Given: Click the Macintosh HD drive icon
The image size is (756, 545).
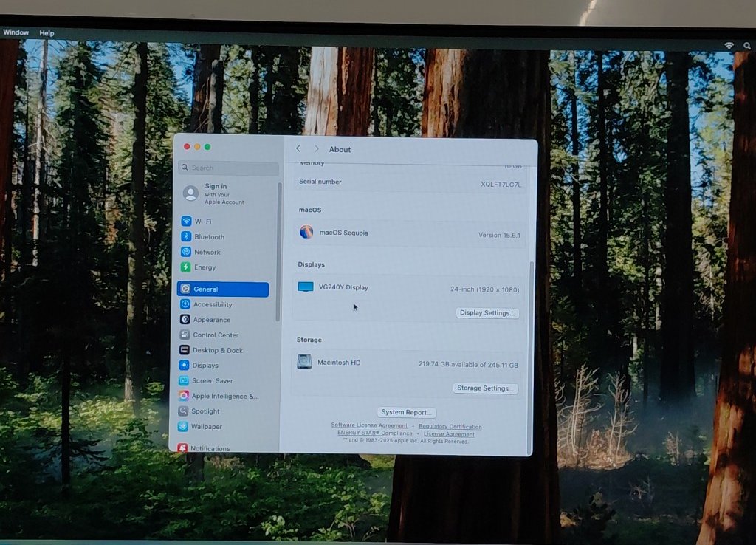Looking at the screenshot, I should (304, 361).
